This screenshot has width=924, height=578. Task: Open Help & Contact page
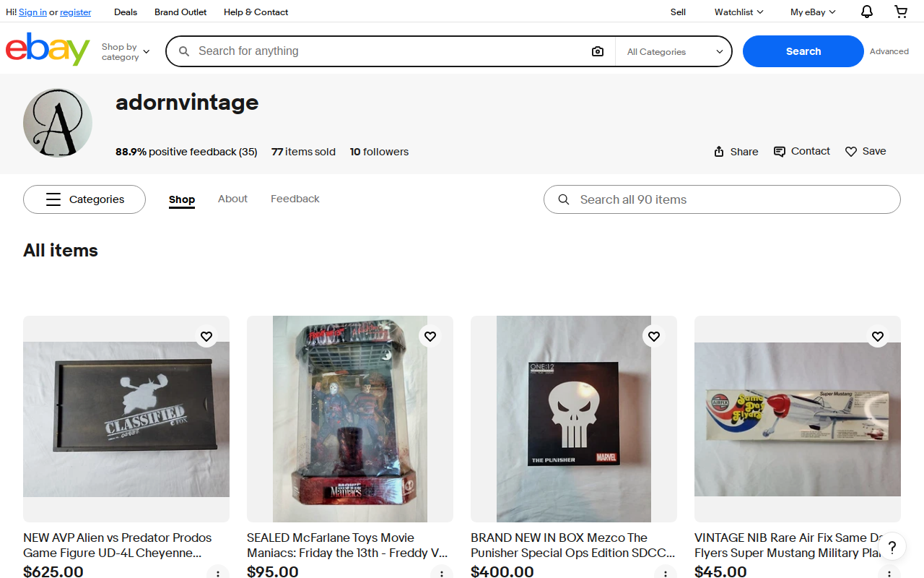(256, 12)
